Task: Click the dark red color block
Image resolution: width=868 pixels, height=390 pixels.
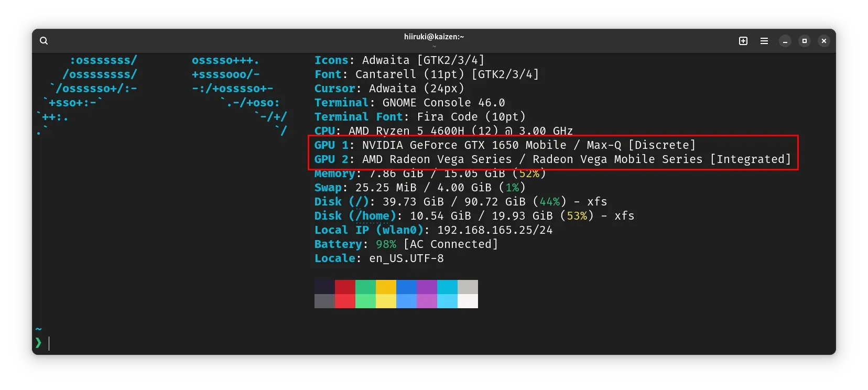Action: pyautogui.click(x=345, y=287)
